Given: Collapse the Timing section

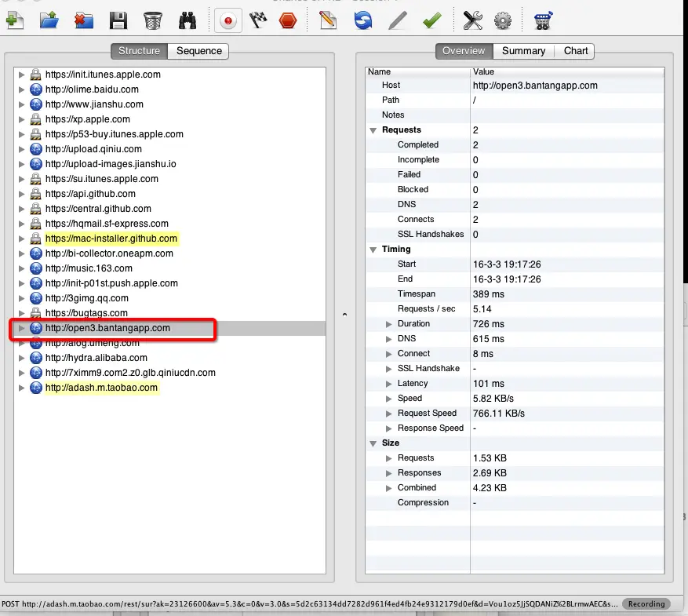Looking at the screenshot, I should (373, 250).
